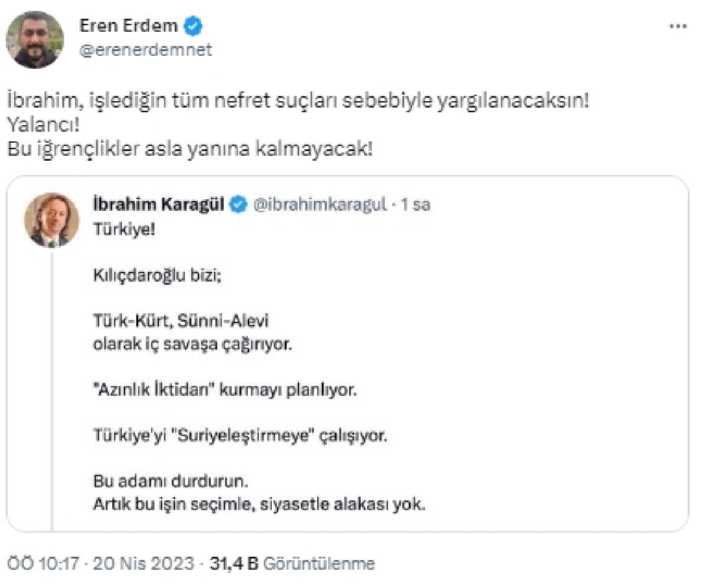This screenshot has height=588, width=706.
Task: Click the "Bu iğrençlikler asla yanına kalmayacak!" line
Action: point(190,149)
